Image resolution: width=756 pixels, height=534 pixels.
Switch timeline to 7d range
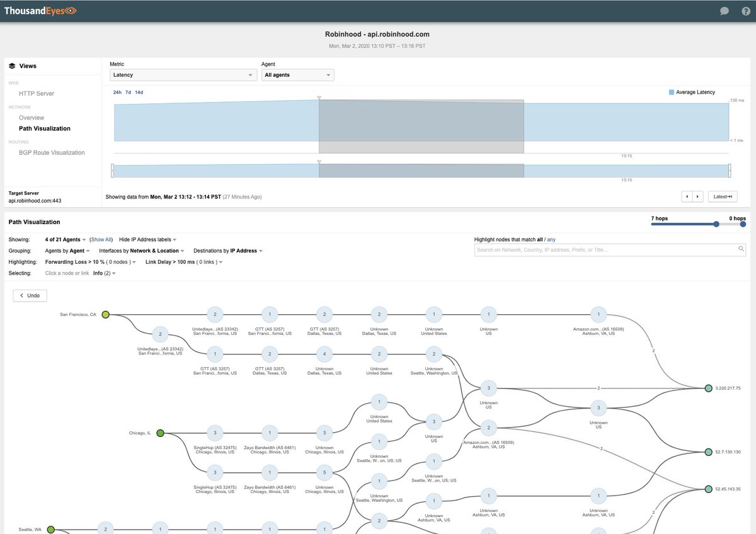(x=129, y=93)
